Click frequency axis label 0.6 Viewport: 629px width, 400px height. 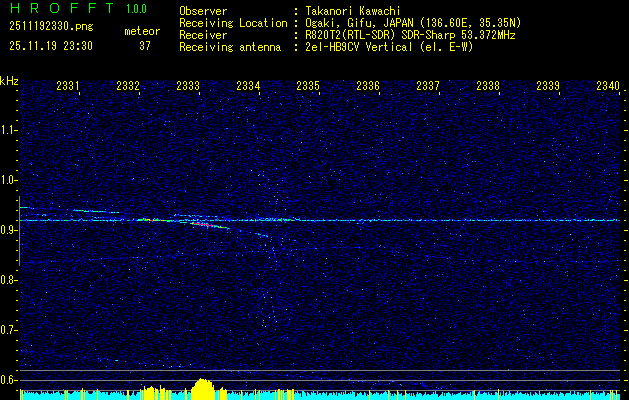[x=8, y=380]
